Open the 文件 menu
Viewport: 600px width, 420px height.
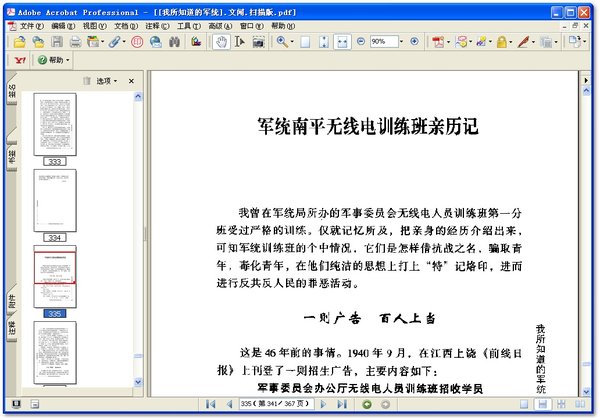[x=31, y=26]
